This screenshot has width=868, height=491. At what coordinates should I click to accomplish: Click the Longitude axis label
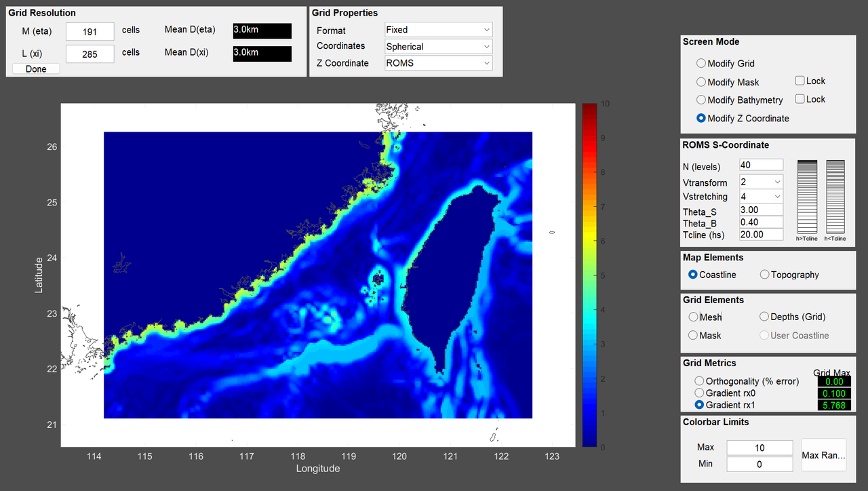pos(318,469)
